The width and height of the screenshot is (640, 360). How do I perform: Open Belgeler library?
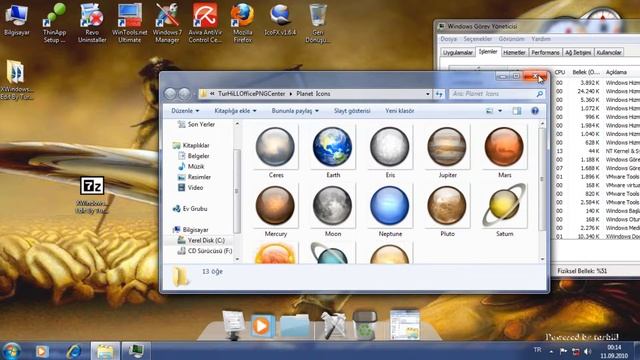pos(194,156)
